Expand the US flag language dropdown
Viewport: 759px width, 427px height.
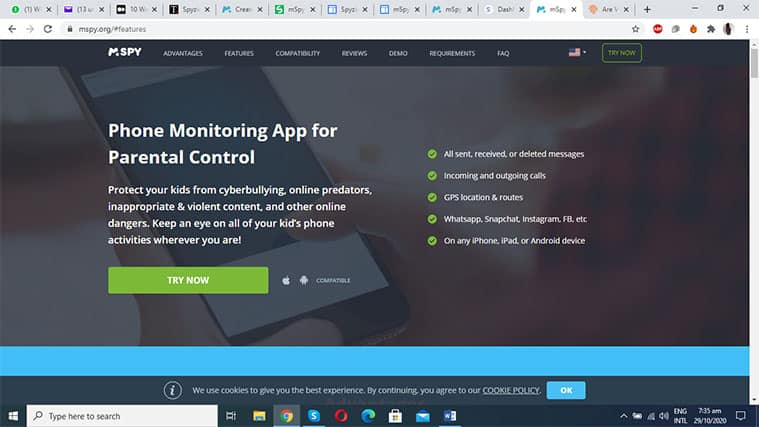pyautogui.click(x=577, y=52)
